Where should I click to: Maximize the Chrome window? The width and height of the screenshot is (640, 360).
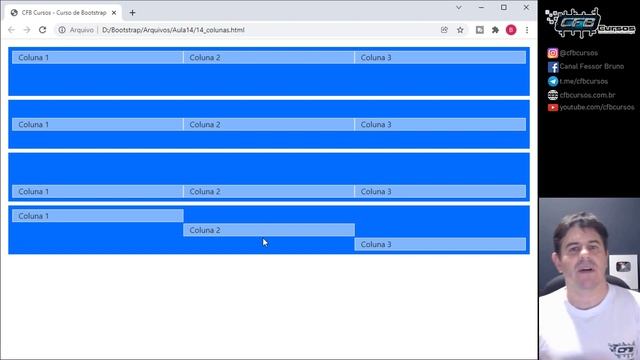tap(504, 7)
